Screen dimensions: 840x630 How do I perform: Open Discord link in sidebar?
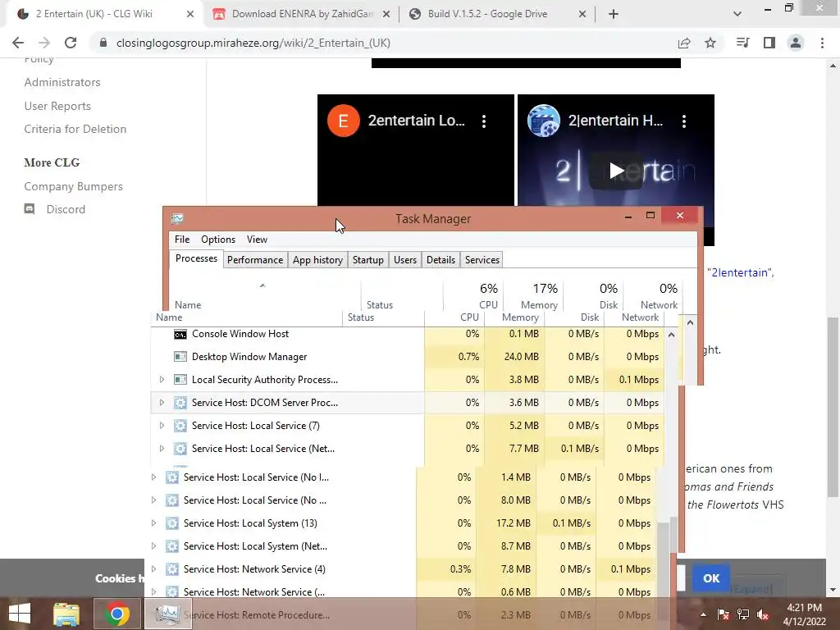(66, 209)
